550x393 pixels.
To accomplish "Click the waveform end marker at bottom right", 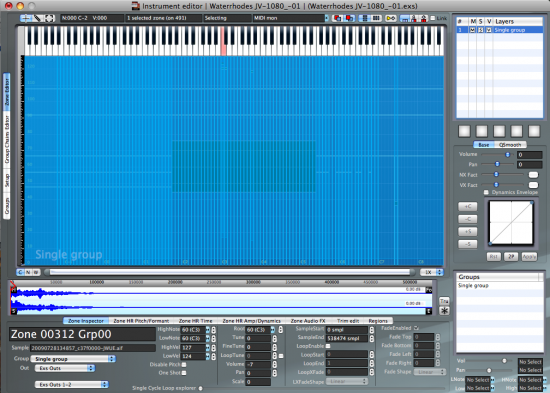I will click(429, 311).
